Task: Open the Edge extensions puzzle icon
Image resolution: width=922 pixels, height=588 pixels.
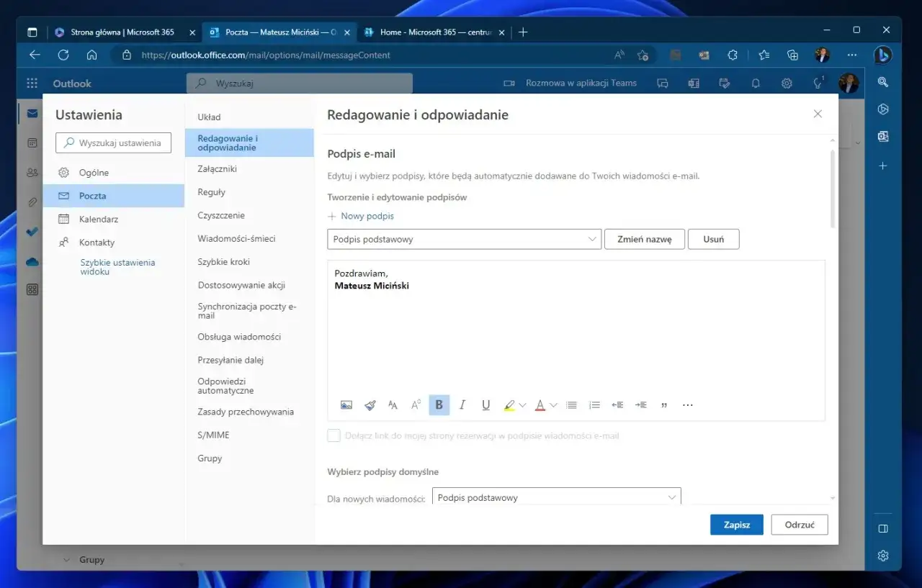Action: coord(733,55)
